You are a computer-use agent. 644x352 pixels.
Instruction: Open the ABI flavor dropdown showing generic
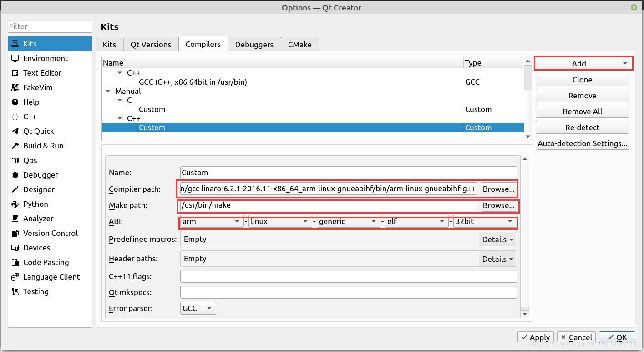coord(348,221)
